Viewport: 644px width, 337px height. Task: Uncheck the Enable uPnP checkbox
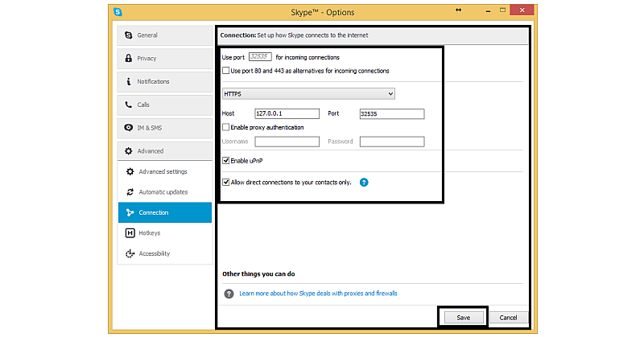226,161
